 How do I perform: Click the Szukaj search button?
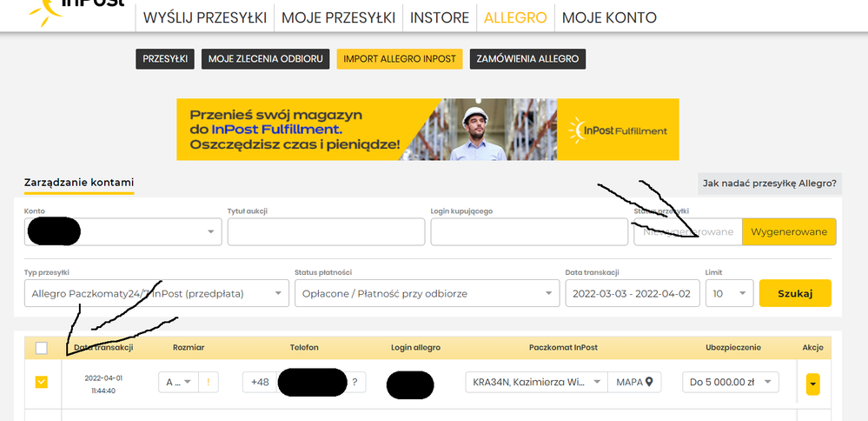tap(795, 294)
